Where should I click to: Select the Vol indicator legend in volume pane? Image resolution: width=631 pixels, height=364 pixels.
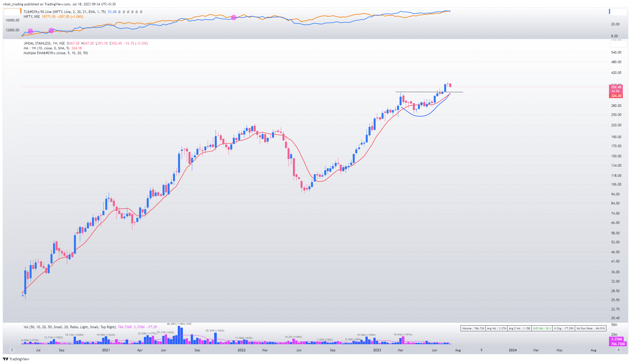[70, 327]
